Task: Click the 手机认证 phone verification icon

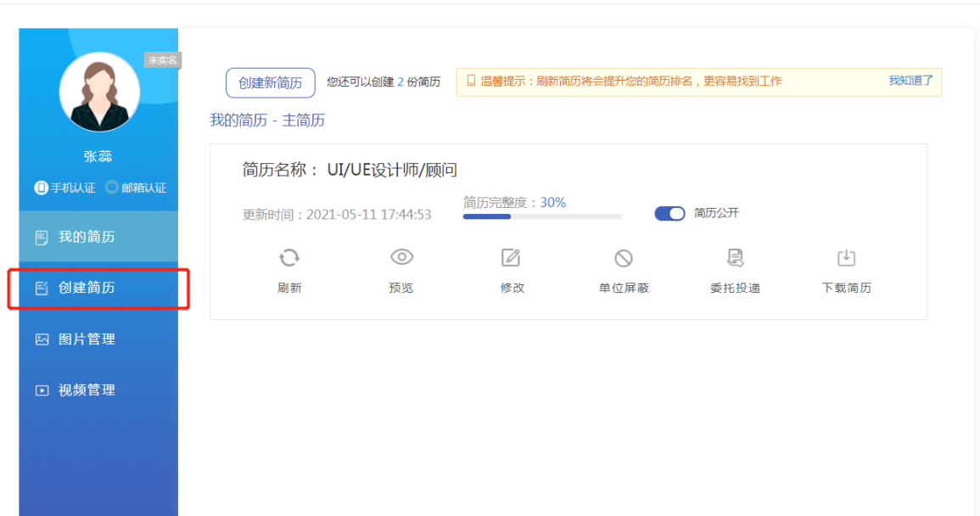Action: pyautogui.click(x=41, y=188)
